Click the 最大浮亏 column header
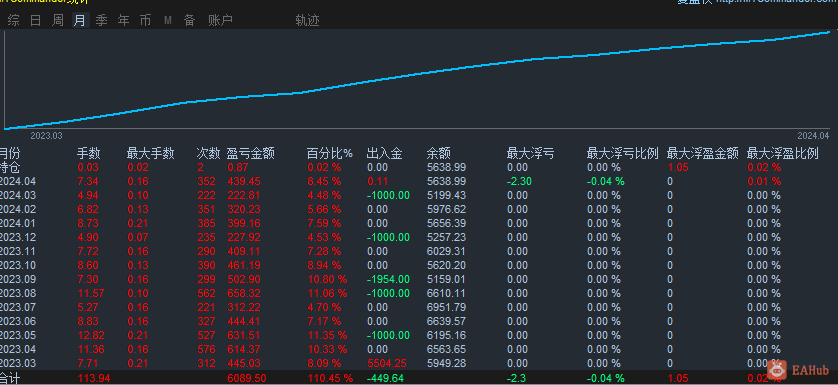 tap(530, 154)
